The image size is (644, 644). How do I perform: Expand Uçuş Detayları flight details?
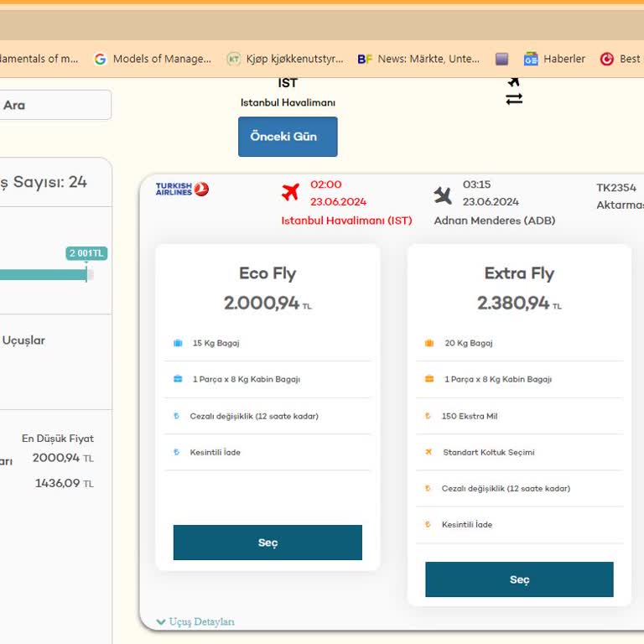tap(195, 621)
